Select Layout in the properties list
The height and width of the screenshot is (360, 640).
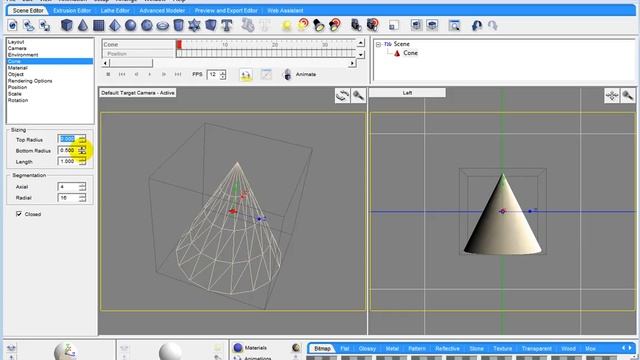coord(50,42)
